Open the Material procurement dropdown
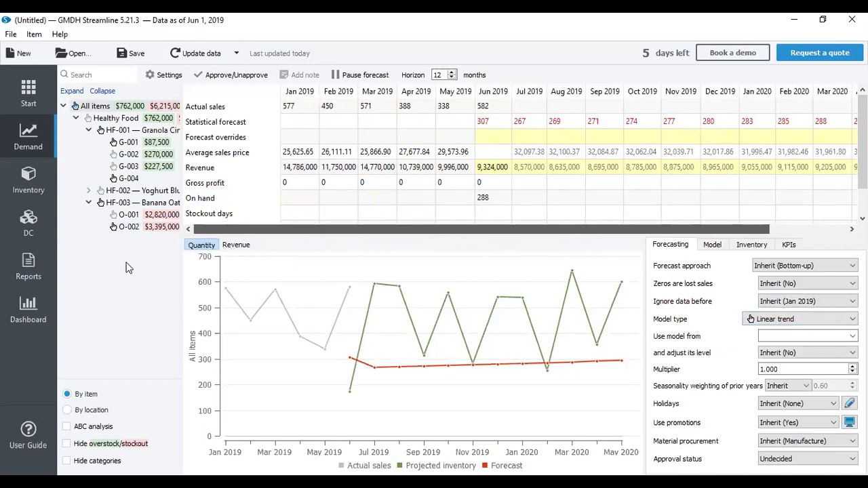The height and width of the screenshot is (488, 868). coord(808,441)
